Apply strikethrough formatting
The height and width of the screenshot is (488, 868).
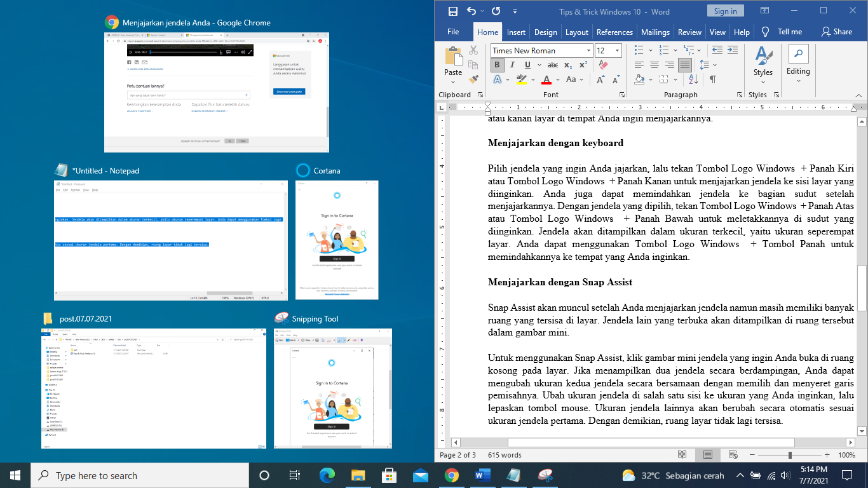pyautogui.click(x=553, y=65)
